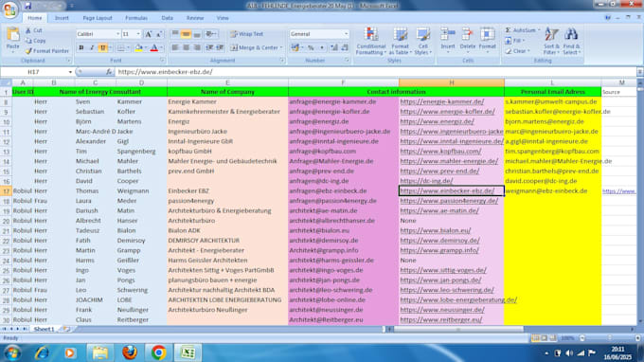Switch to the Insert ribbon tab
Image resolution: width=644 pixels, height=362 pixels.
tap(62, 18)
